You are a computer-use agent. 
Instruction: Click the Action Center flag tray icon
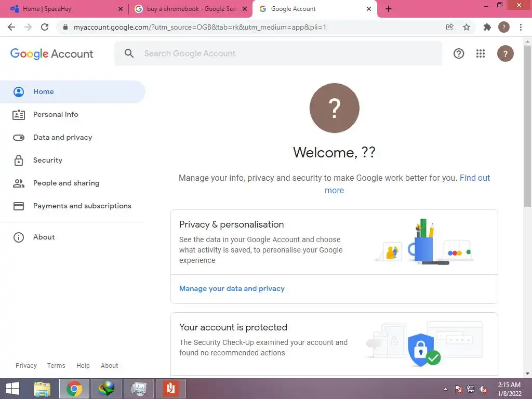[x=458, y=389]
